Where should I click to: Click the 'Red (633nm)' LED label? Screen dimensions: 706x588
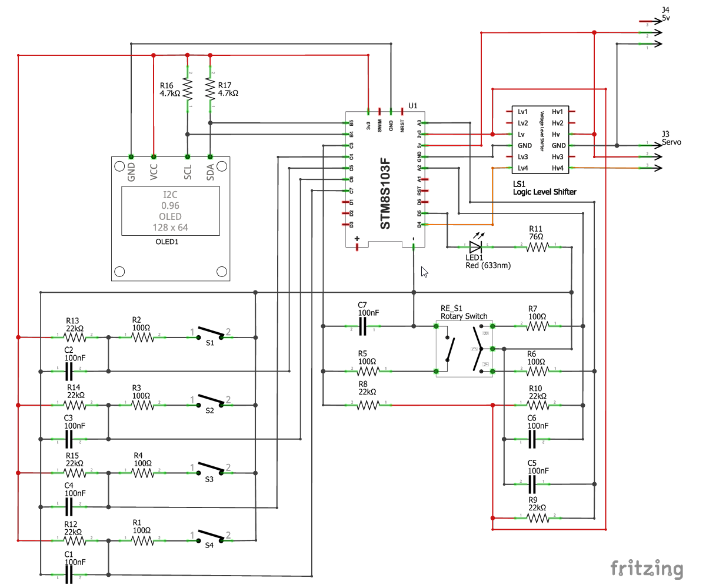(488, 266)
